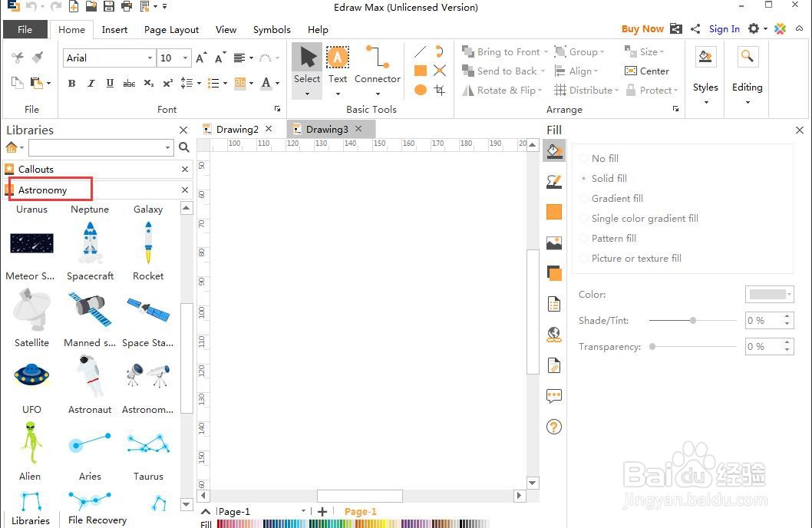Click the library search input field
Viewport: 812px width, 528px height.
(x=101, y=147)
